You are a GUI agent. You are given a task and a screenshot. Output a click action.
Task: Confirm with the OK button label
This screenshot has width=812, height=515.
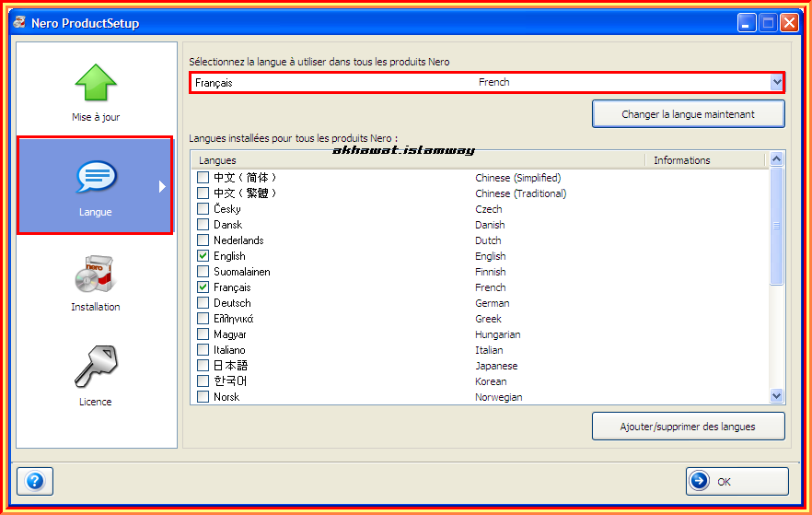724,482
